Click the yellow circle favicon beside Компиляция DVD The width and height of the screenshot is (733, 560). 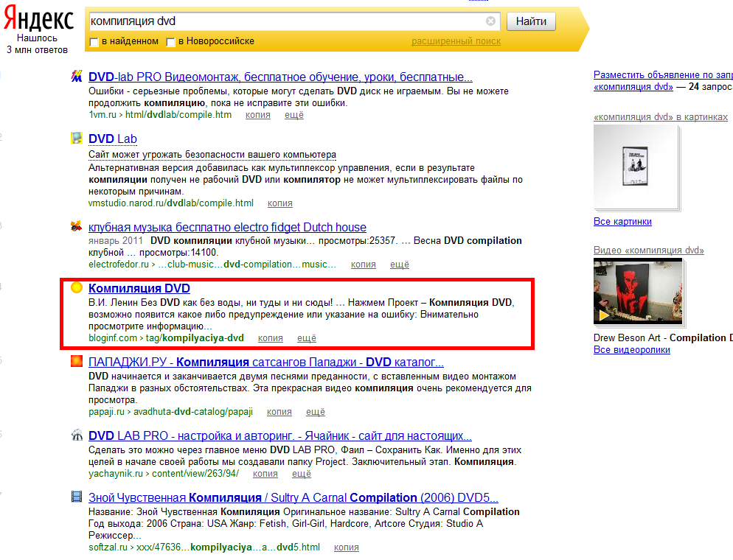tap(76, 288)
